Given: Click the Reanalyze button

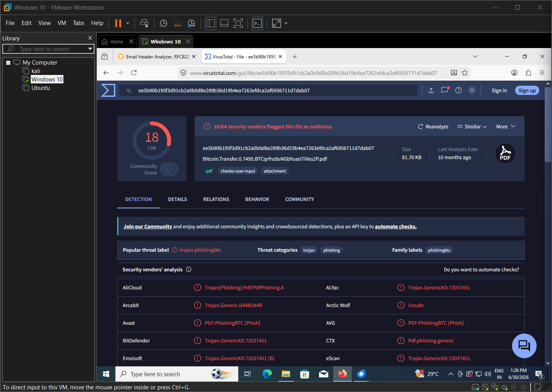Looking at the screenshot, I should click(x=433, y=126).
